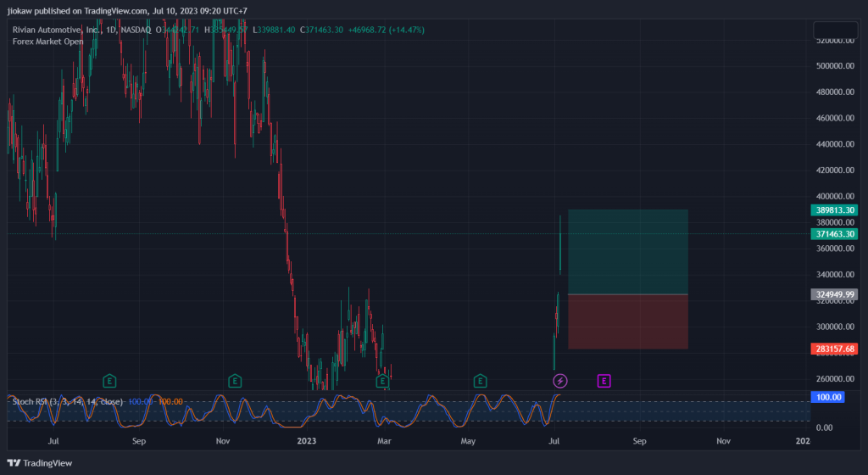This screenshot has width=868, height=475.
Task: Click the green profit zone of long position
Action: 628,252
